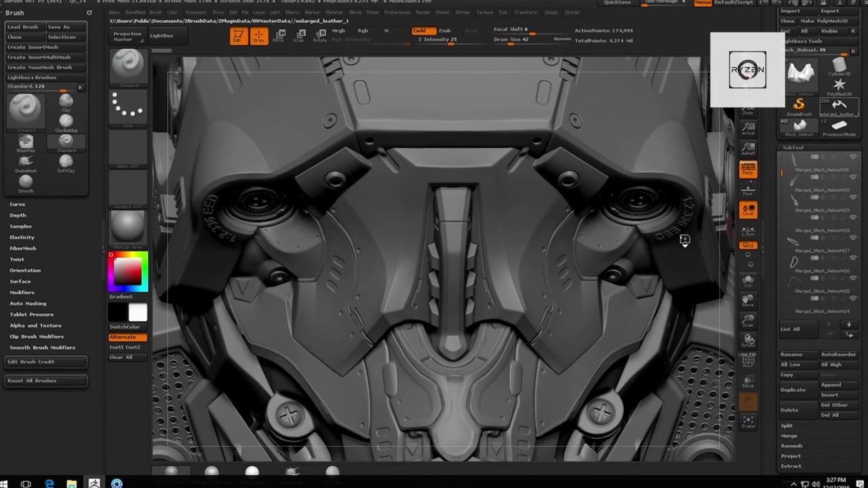Toggle Zadd sculpt mode
The width and height of the screenshot is (868, 488).
click(420, 30)
